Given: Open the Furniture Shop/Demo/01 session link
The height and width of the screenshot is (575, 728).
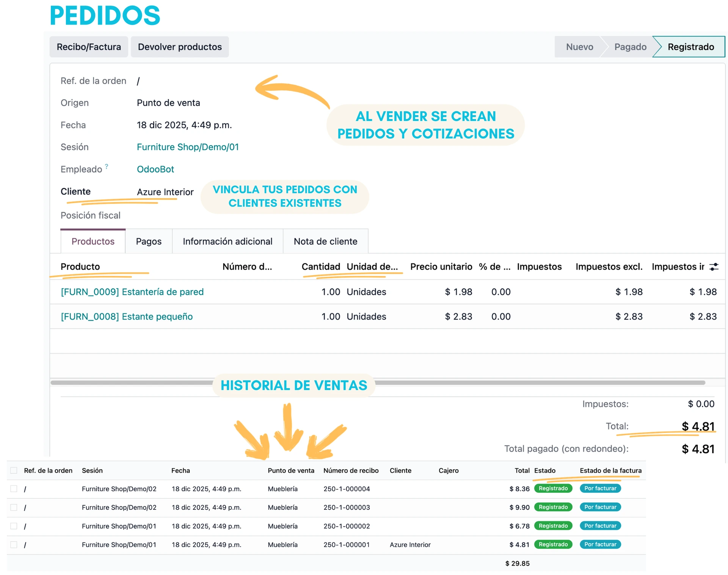Looking at the screenshot, I should [188, 147].
